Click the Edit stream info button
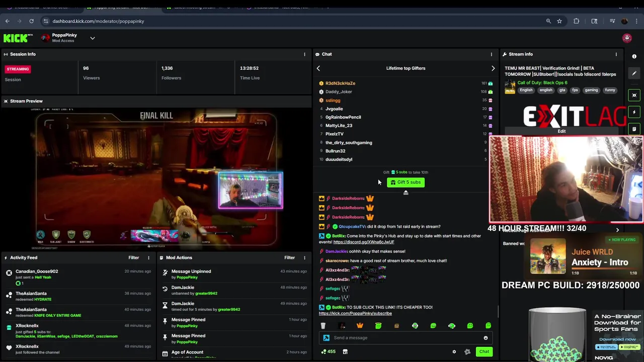The height and width of the screenshot is (362, 644). (561, 132)
